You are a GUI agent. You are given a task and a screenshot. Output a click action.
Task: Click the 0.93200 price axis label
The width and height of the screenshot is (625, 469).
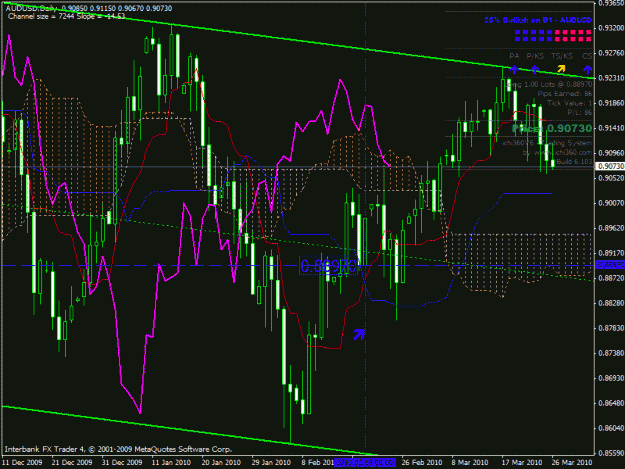(611, 28)
